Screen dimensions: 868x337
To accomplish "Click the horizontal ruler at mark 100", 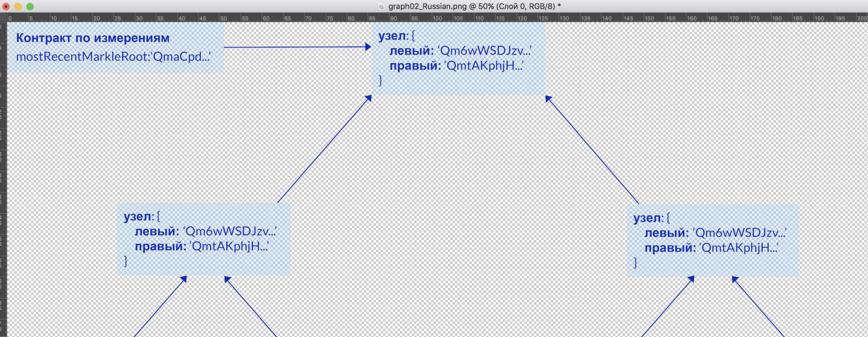I will click(x=437, y=17).
